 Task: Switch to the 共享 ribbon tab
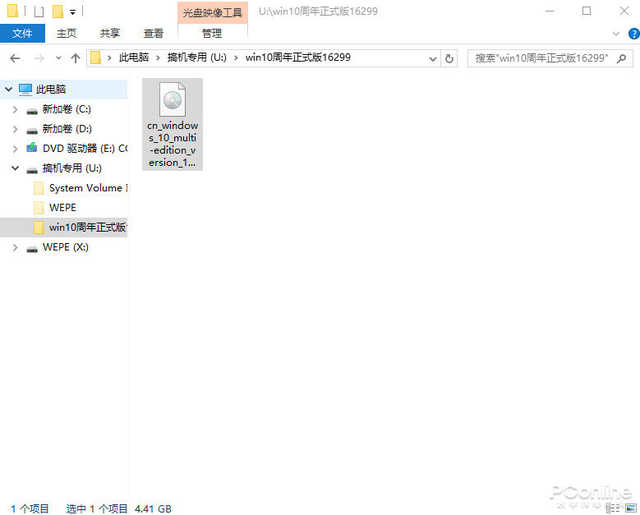pyautogui.click(x=110, y=33)
